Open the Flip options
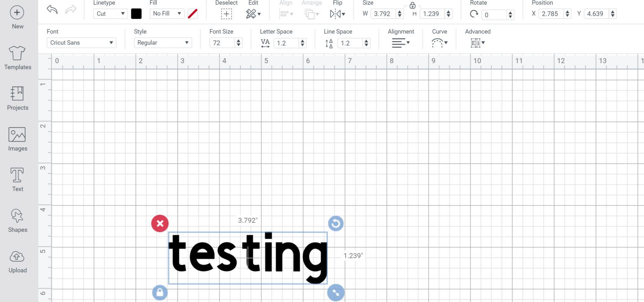Image resolution: width=644 pixels, height=302 pixels. (x=338, y=14)
